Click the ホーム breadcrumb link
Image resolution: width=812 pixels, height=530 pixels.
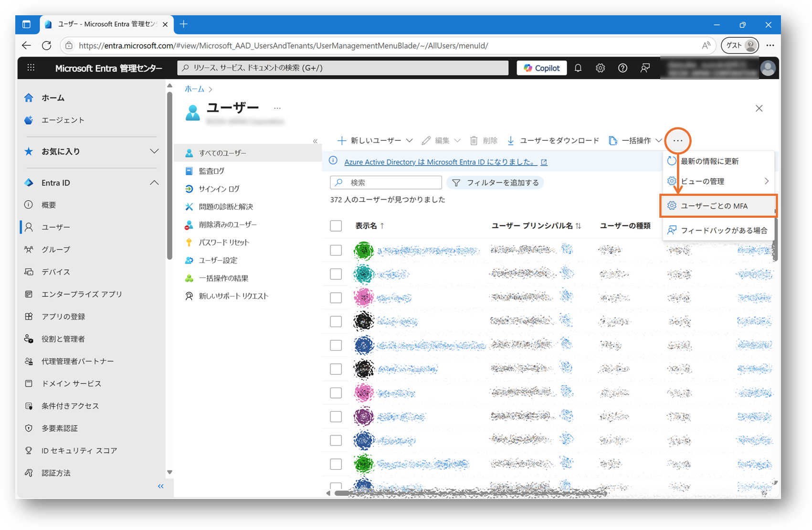(x=194, y=89)
